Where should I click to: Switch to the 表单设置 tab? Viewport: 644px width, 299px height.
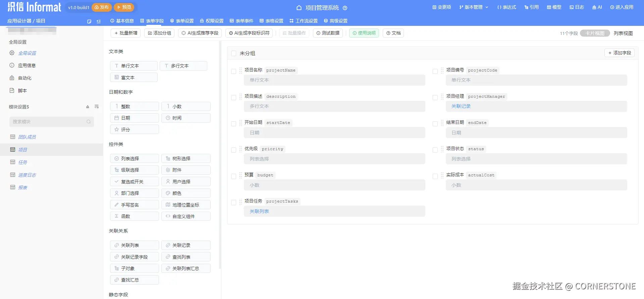click(x=182, y=21)
